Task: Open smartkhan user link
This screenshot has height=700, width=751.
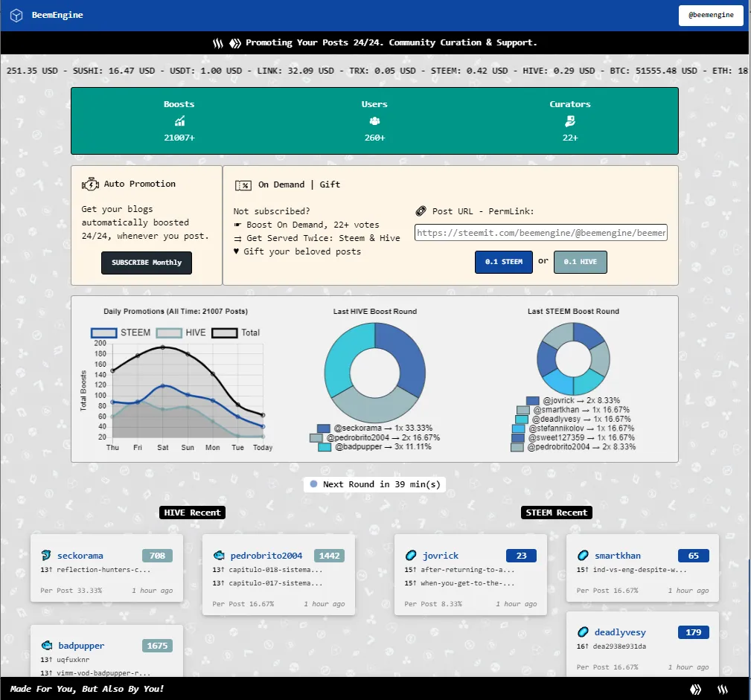Action: [x=618, y=556]
